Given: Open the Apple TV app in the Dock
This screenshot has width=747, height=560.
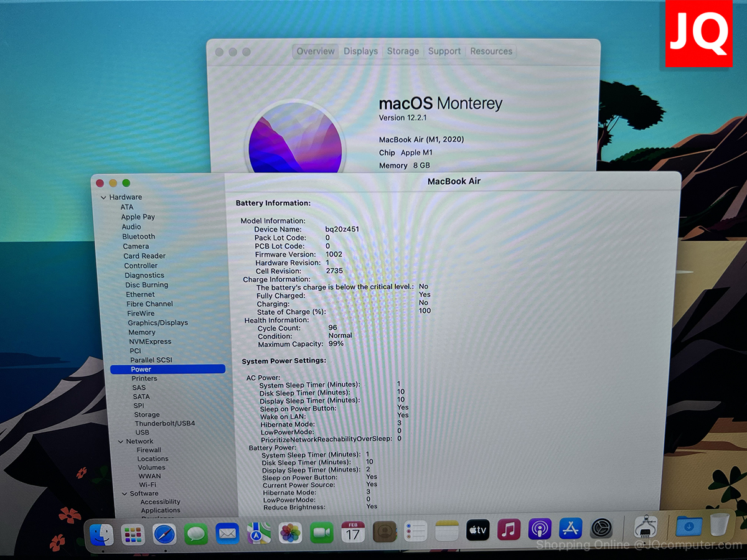Looking at the screenshot, I should (478, 530).
